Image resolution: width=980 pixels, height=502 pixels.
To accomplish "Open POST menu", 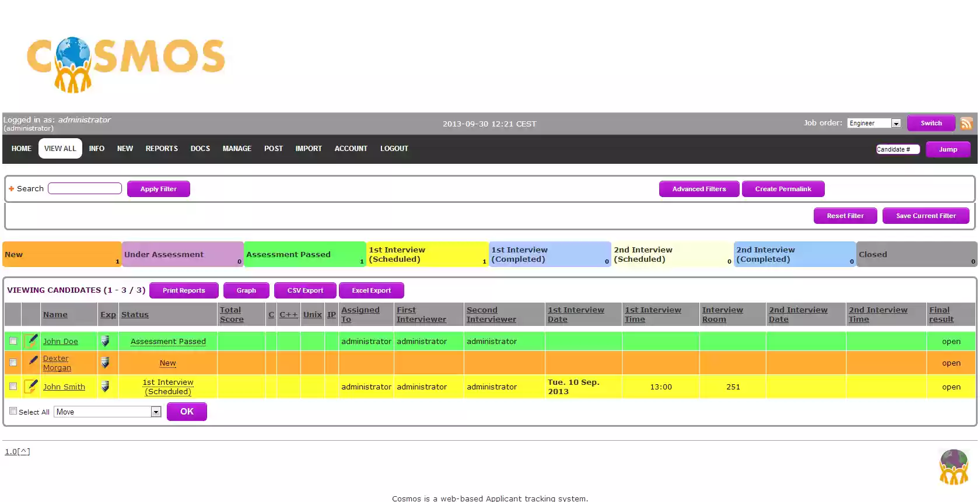I will click(x=274, y=149).
